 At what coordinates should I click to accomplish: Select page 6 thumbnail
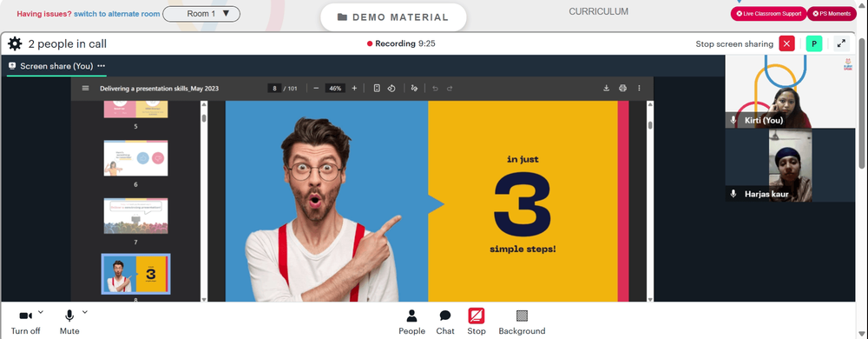pos(135,158)
